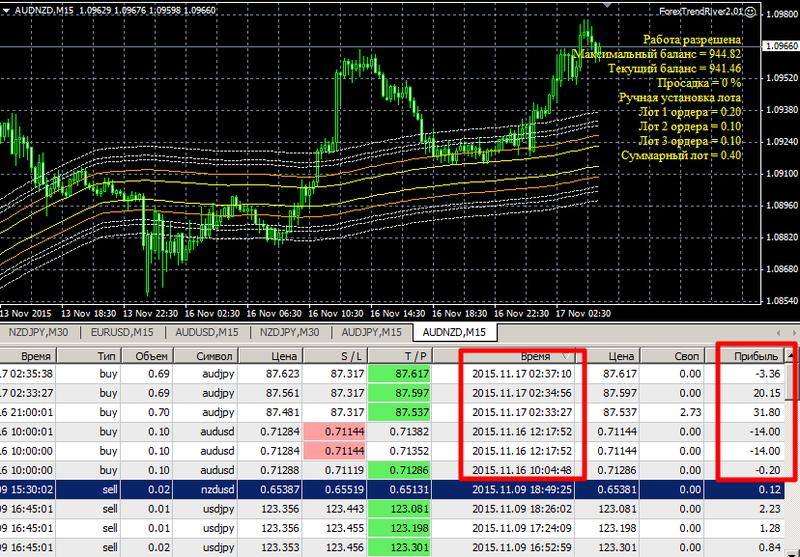The height and width of the screenshot is (557, 800).
Task: Sort trades by the Прибыль column header
Action: coord(755,355)
